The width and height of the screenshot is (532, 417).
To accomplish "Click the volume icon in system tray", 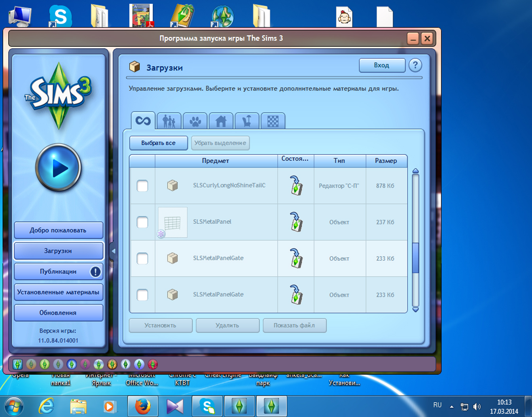I will 477,406.
